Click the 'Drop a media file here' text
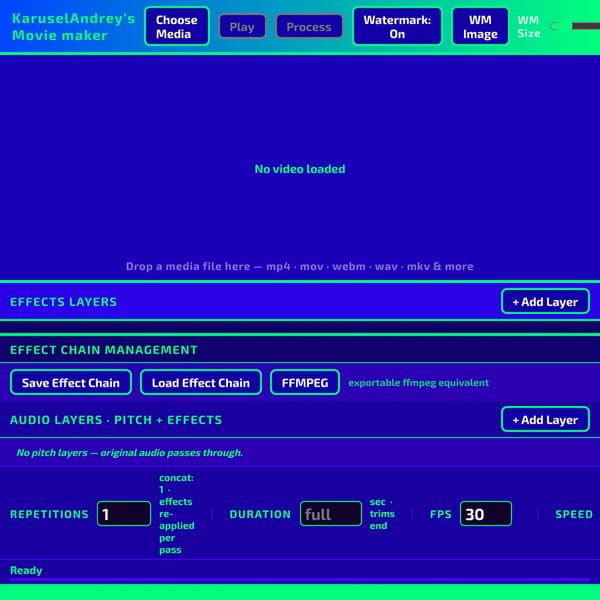600x600 pixels. [300, 266]
